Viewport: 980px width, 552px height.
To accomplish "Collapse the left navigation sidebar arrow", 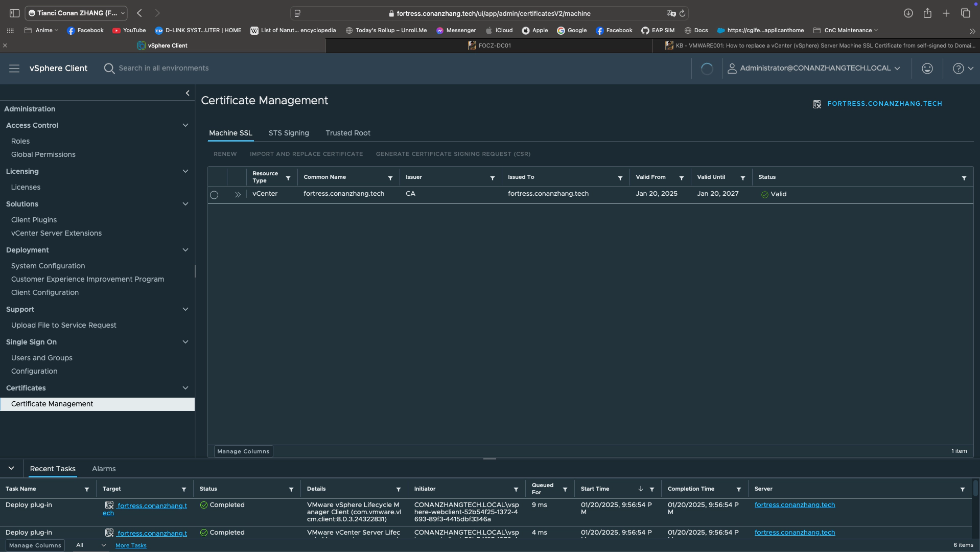I will [188, 93].
